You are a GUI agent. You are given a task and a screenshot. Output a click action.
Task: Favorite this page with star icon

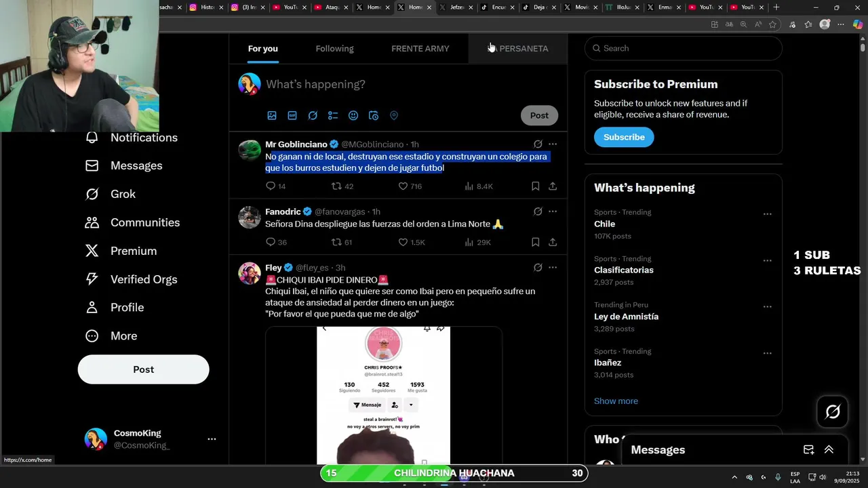coord(772,24)
